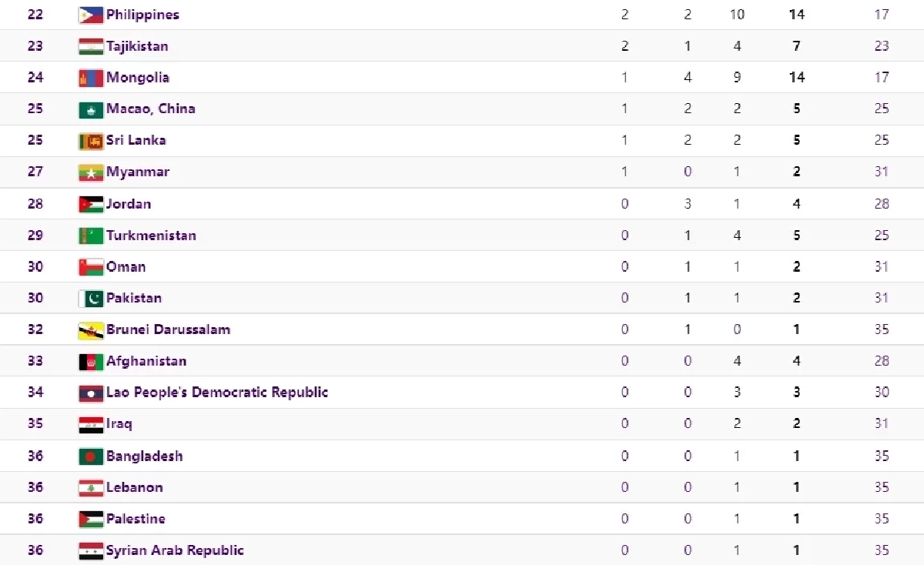Click rank number 22 for Philippines

pos(35,15)
